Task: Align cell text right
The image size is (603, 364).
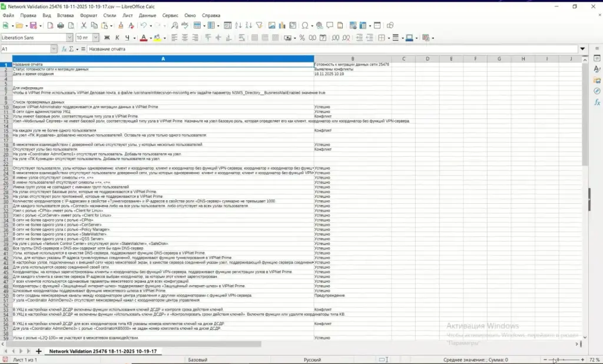Action: [x=195, y=38]
